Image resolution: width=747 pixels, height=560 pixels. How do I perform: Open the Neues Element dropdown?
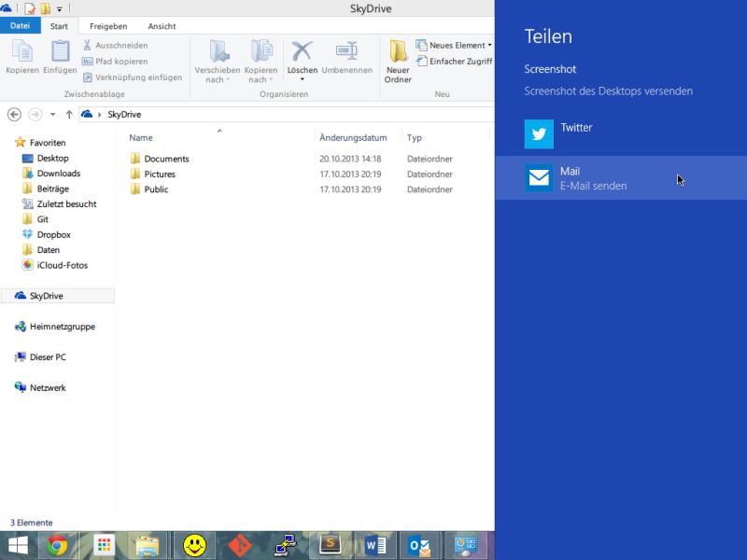tap(454, 45)
